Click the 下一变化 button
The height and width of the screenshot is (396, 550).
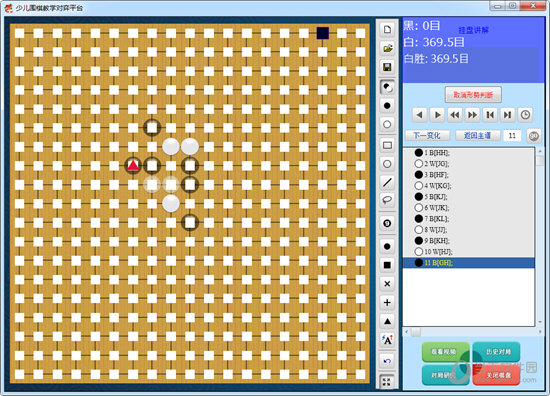tap(427, 135)
